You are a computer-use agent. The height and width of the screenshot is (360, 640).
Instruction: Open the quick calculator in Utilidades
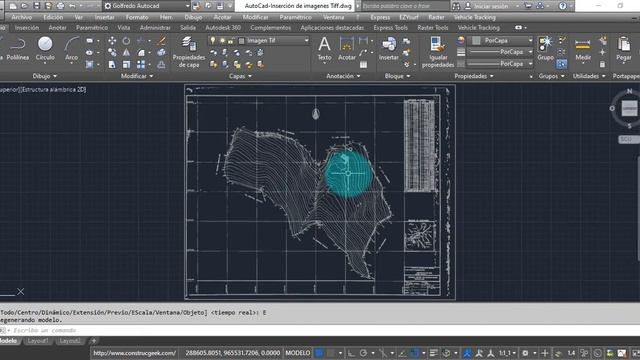click(x=602, y=64)
